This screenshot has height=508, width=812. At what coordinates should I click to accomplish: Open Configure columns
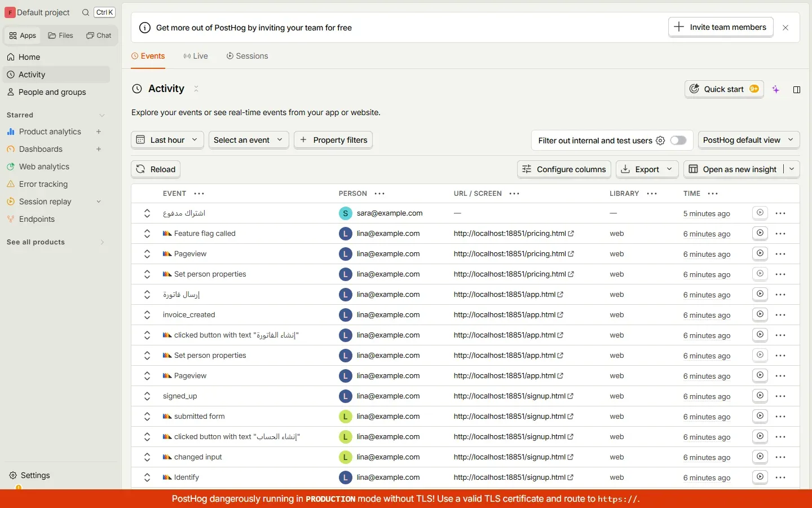click(x=564, y=169)
